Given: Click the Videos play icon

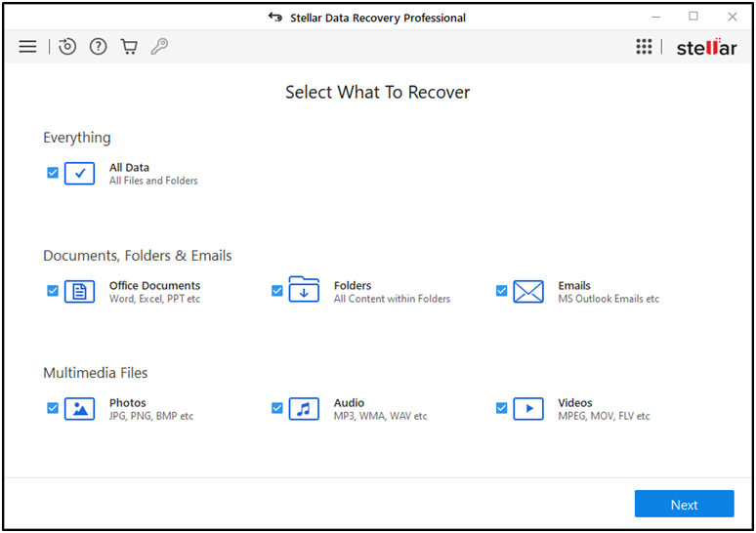Looking at the screenshot, I should tap(528, 409).
